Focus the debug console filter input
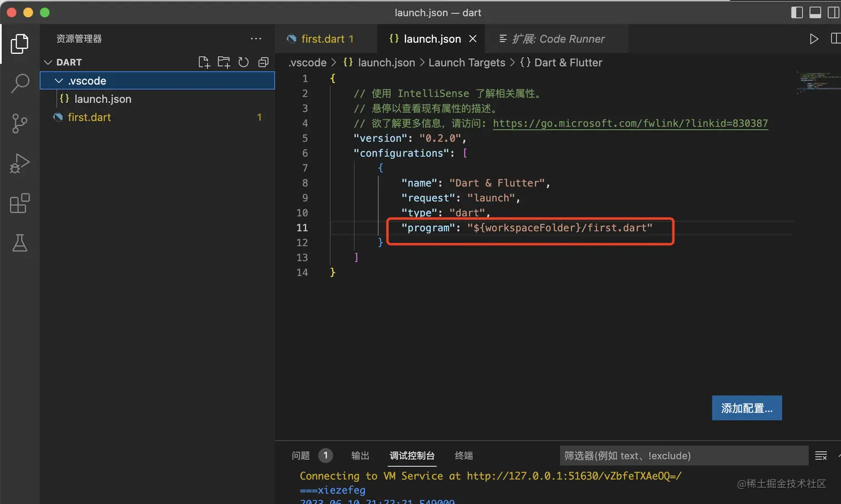841x504 pixels. coord(684,456)
